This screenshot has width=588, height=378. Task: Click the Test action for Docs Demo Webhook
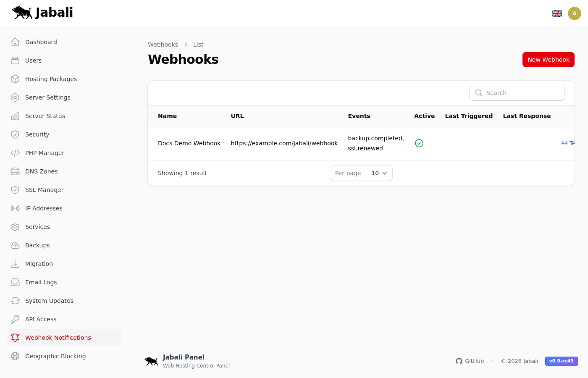point(569,143)
